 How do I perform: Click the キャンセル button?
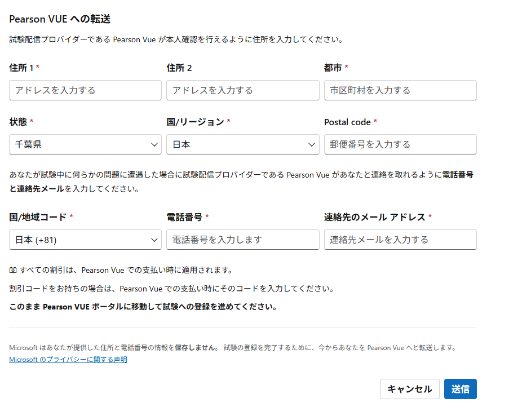[410, 389]
